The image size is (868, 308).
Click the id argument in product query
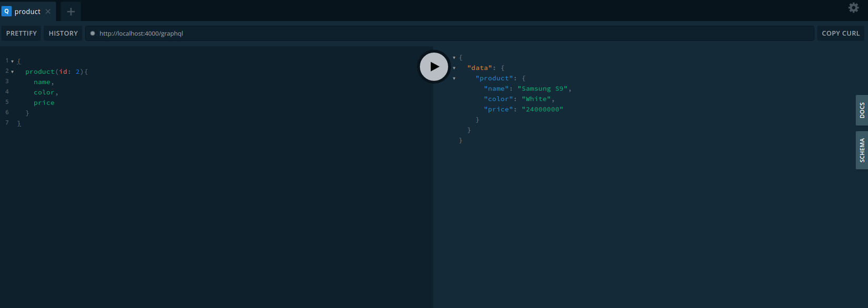click(63, 72)
